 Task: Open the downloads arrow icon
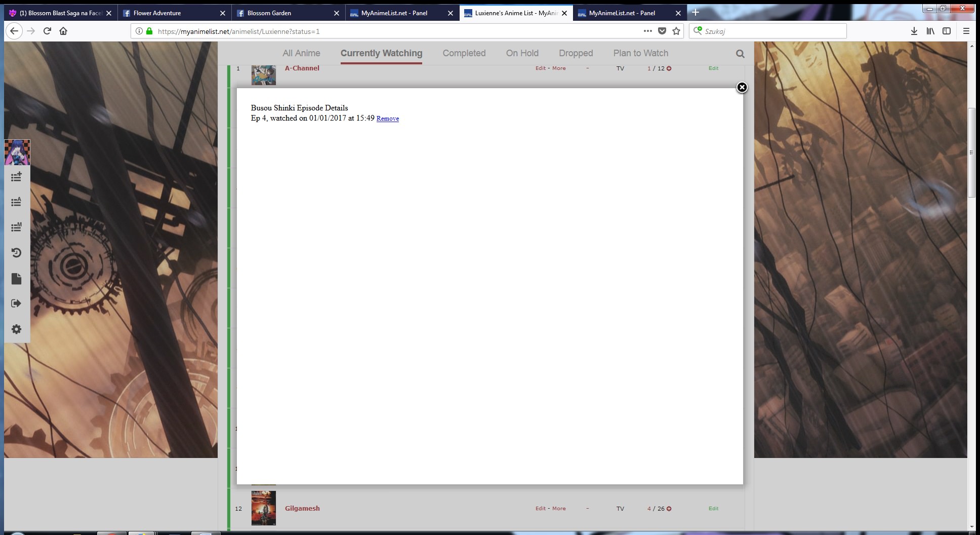pyautogui.click(x=914, y=31)
